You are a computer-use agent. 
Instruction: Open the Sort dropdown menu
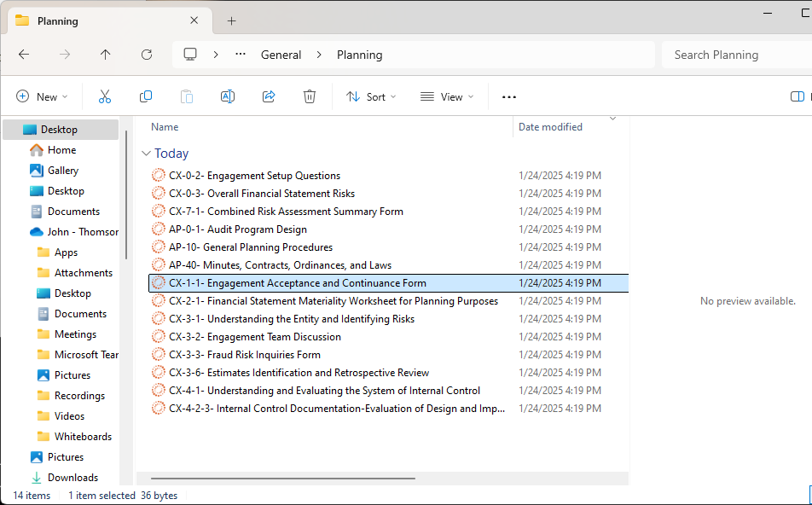371,97
